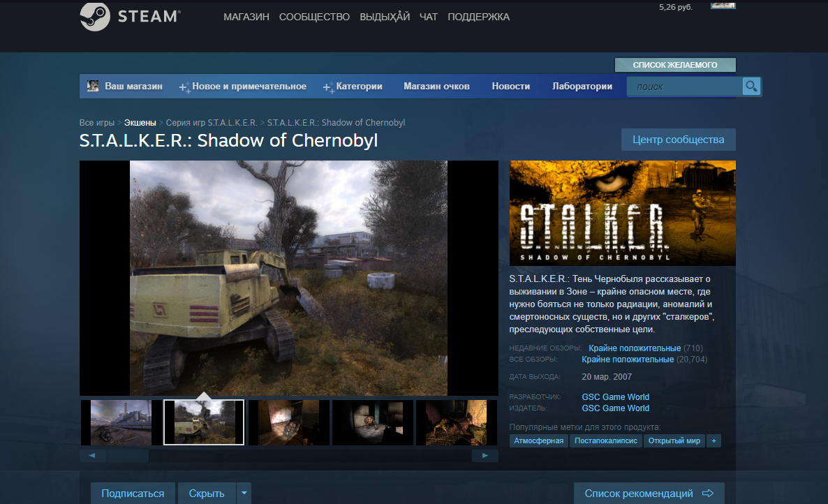This screenshot has width=828, height=504.
Task: Open publisher GSC Game World link
Action: click(x=615, y=408)
